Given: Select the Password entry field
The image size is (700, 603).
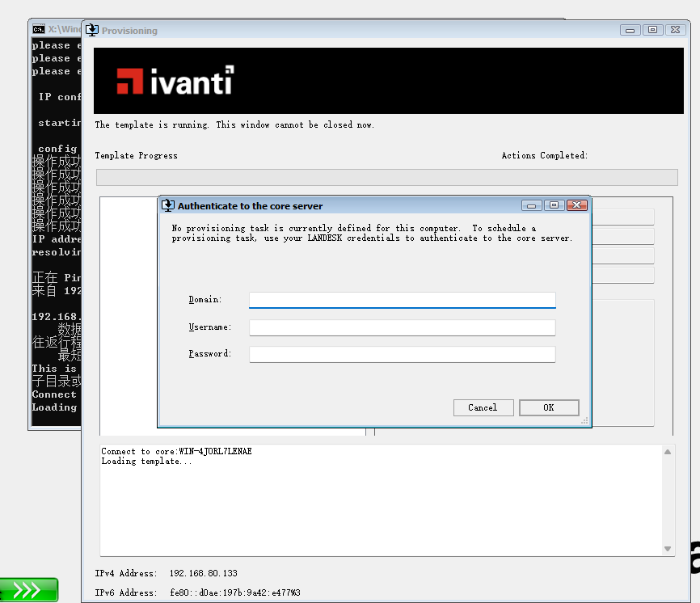Looking at the screenshot, I should 402,354.
